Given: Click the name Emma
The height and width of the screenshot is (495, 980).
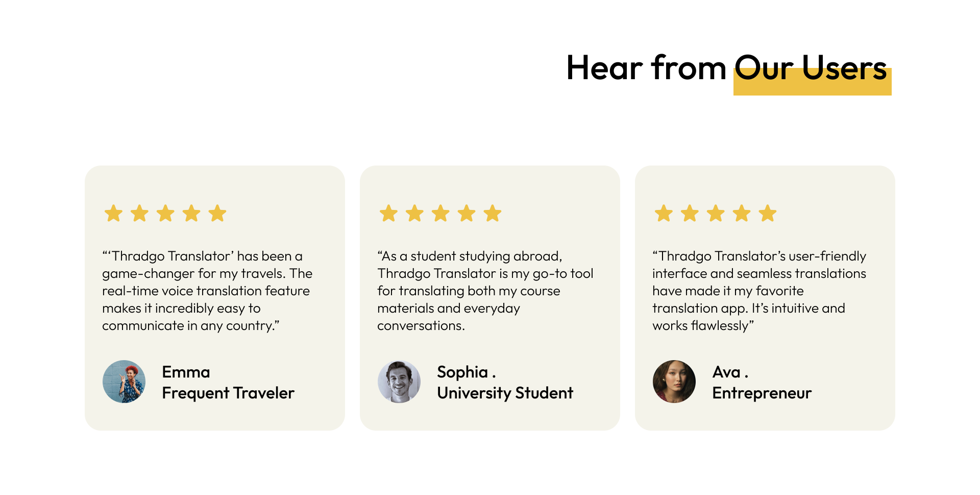Looking at the screenshot, I should 186,372.
